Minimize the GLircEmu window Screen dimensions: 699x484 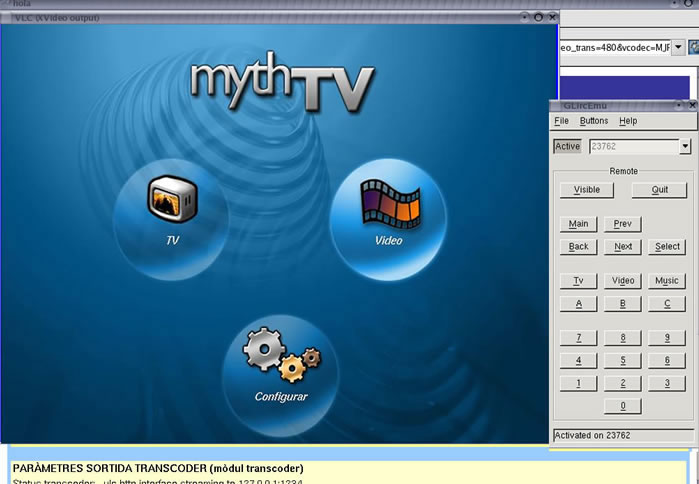679,106
